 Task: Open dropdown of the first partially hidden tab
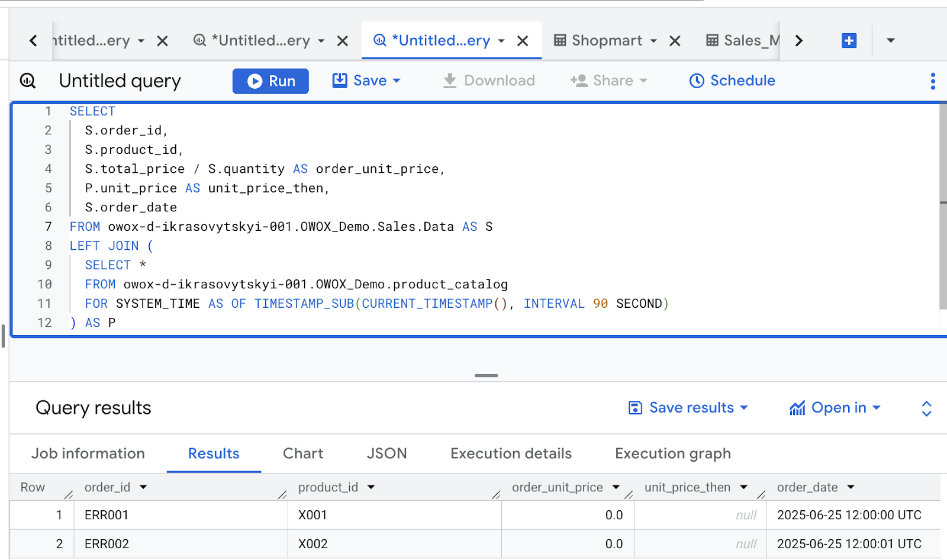tap(141, 41)
